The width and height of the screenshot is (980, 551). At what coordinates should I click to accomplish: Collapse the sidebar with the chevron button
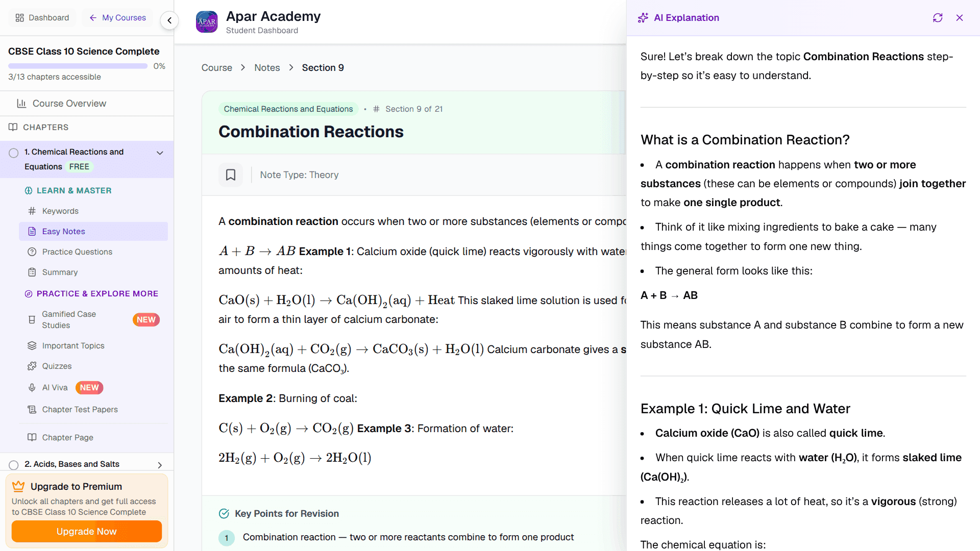pos(169,20)
